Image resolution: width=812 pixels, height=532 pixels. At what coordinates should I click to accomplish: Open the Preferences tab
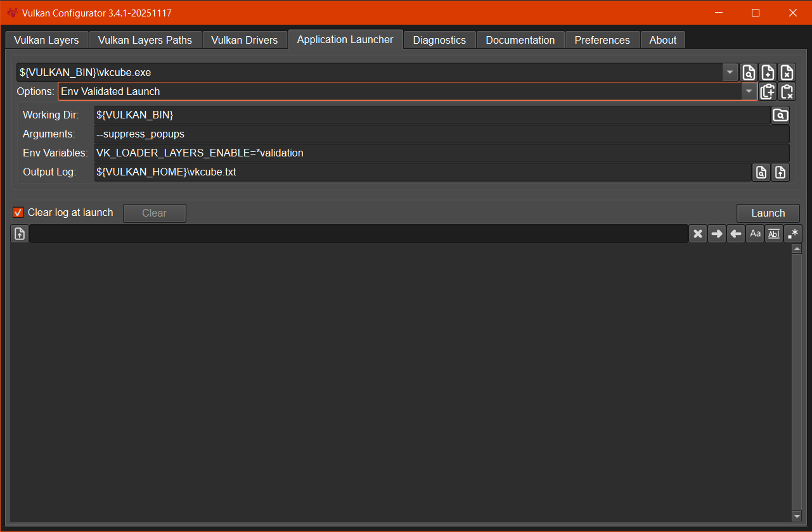[x=602, y=40]
